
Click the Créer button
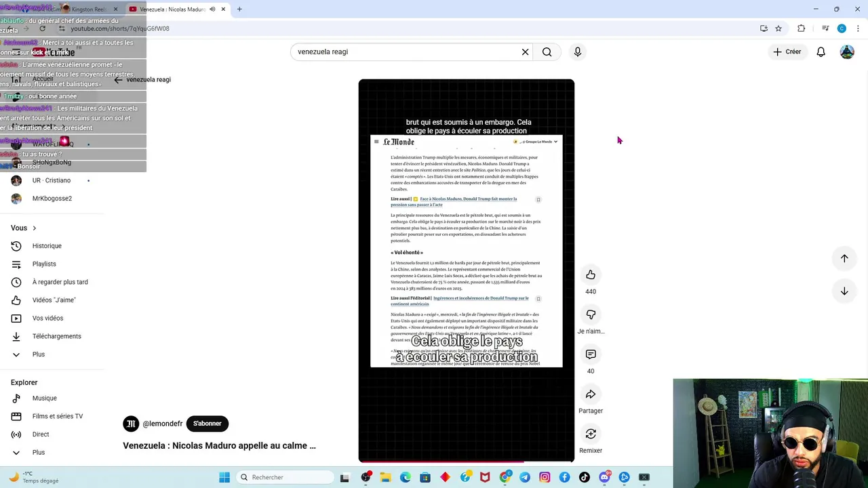click(x=787, y=52)
